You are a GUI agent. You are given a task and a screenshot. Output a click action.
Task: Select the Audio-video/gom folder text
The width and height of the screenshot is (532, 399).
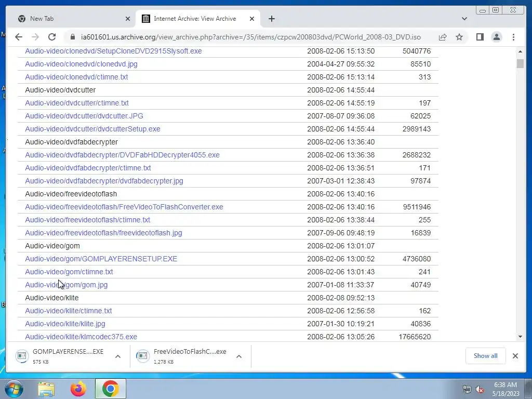52,246
